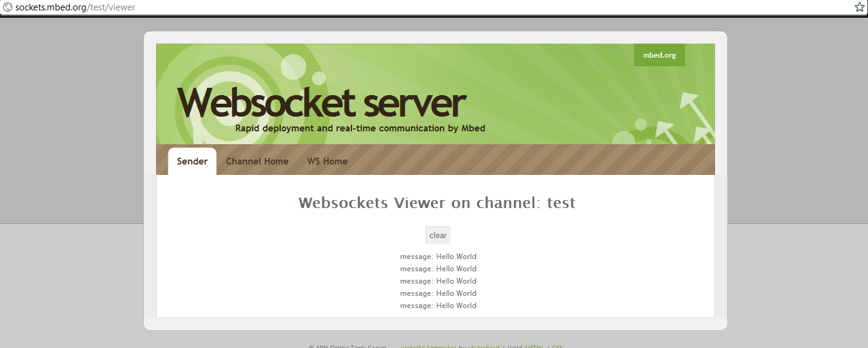Open the mbed.org link in the banner

point(659,55)
